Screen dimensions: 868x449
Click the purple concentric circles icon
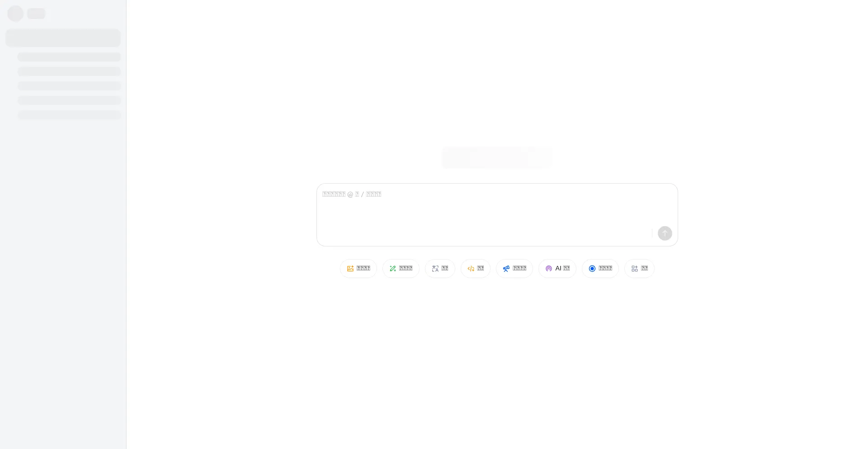click(x=549, y=269)
